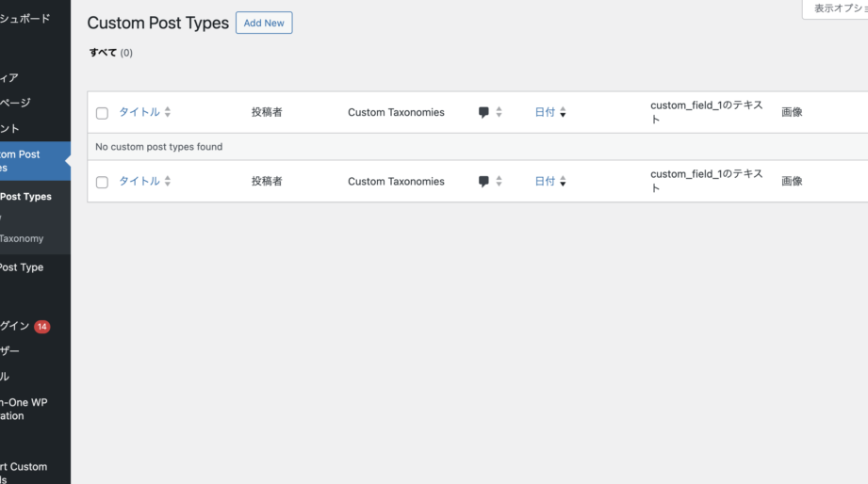Click sort arrows next to header タイトル
The image size is (868, 484).
[167, 112]
